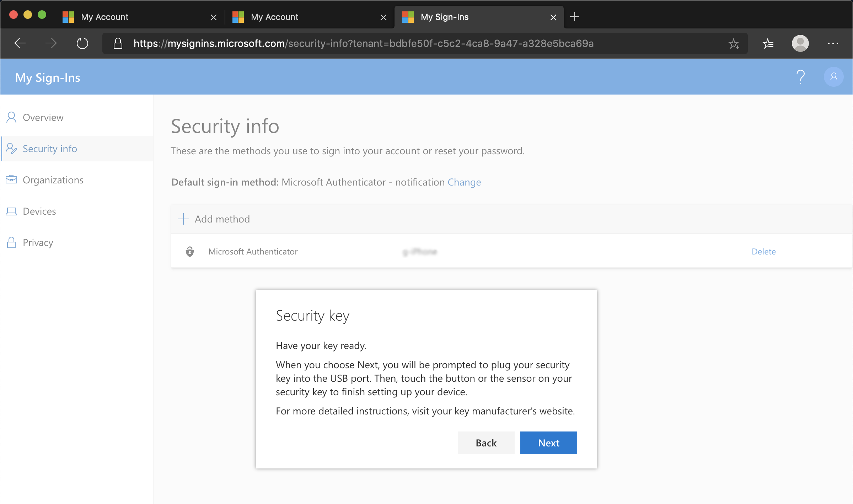Open browser settings ellipsis menu
Viewport: 853px width, 504px height.
point(833,43)
